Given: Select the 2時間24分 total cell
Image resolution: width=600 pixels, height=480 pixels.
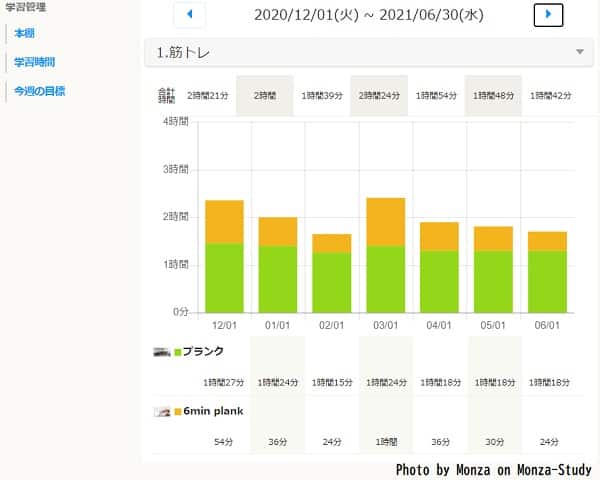Looking at the screenshot, I should (x=379, y=96).
